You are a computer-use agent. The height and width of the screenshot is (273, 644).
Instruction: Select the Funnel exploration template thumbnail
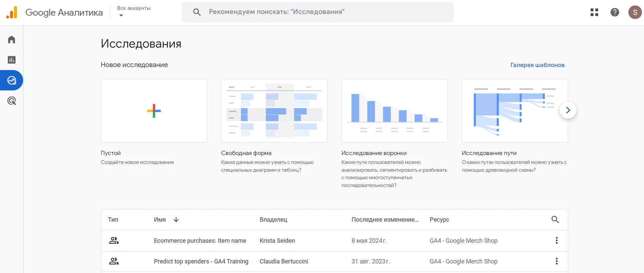pos(395,111)
